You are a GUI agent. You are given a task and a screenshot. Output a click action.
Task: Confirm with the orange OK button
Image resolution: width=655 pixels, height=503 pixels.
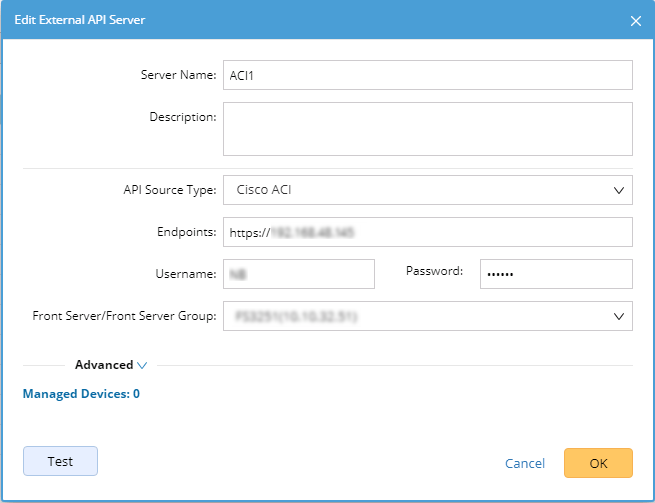598,463
